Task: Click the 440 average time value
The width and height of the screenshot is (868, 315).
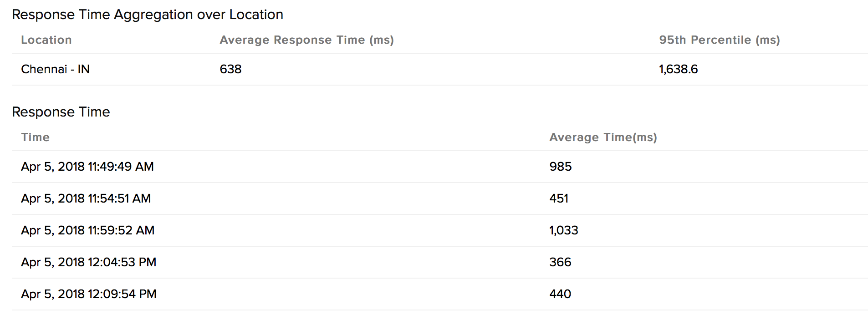Action: point(560,294)
